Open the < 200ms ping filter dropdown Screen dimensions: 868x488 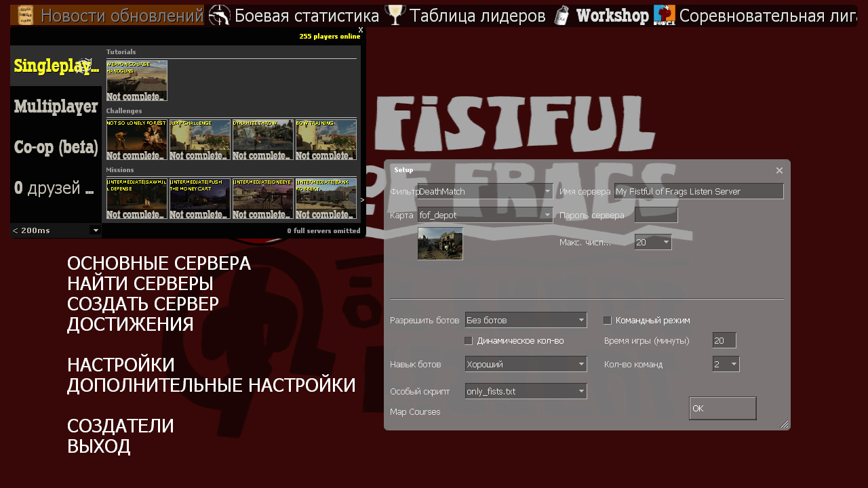point(56,230)
